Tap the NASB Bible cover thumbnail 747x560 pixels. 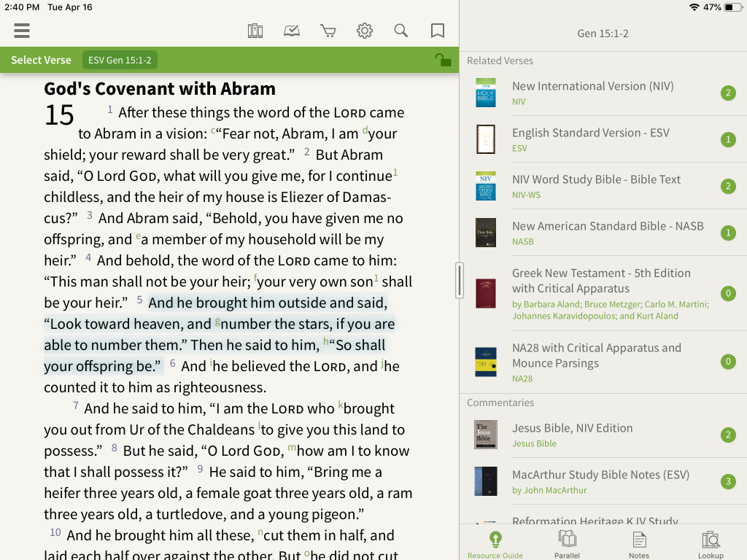[485, 233]
